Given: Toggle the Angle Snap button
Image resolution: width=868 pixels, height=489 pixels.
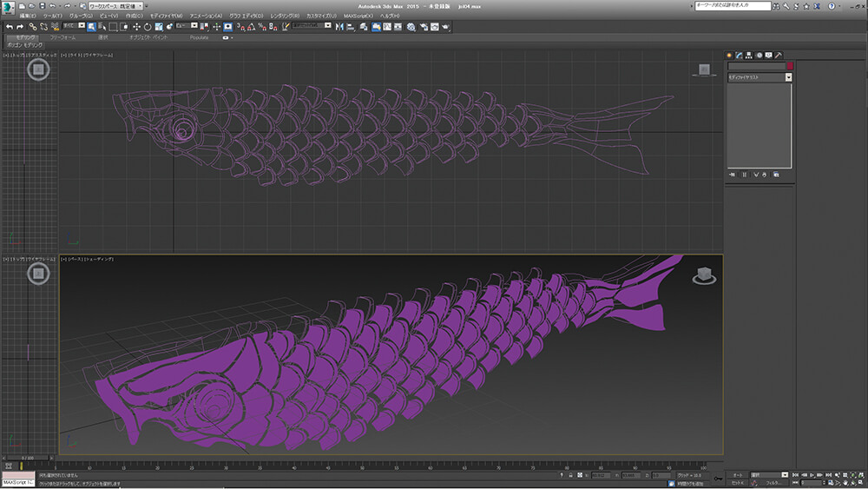Looking at the screenshot, I should click(x=252, y=27).
